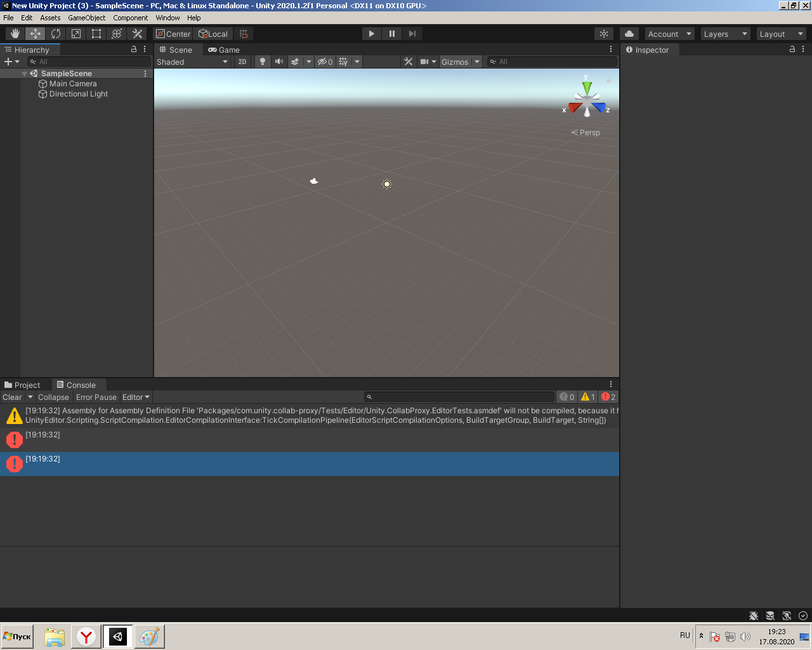Toggle Console errors filter
The image size is (812, 650).
click(608, 397)
